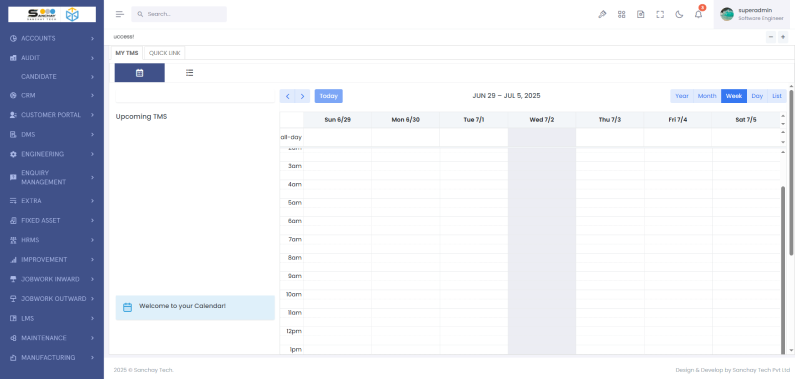The image size is (795, 379).
Task: Switch calendar to List view
Action: [x=777, y=96]
